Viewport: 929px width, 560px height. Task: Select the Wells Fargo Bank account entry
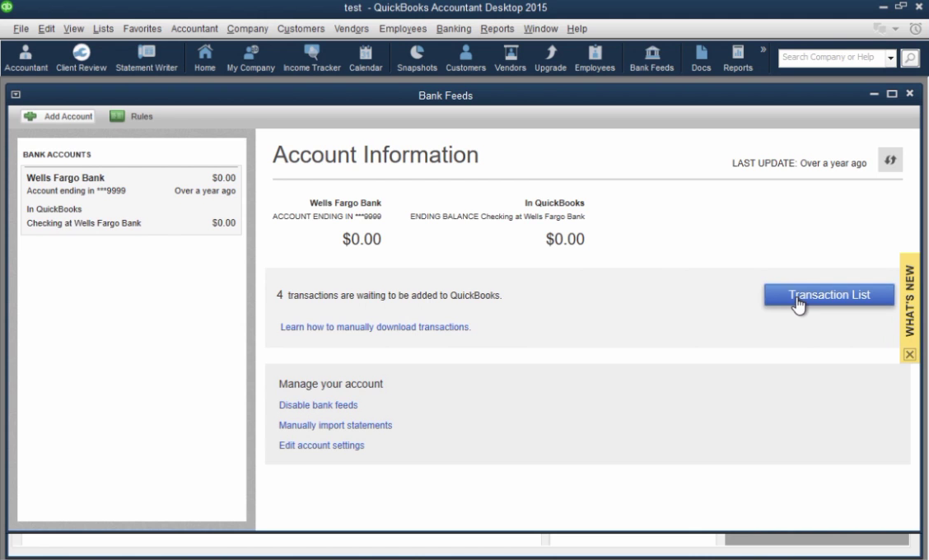pos(131,200)
